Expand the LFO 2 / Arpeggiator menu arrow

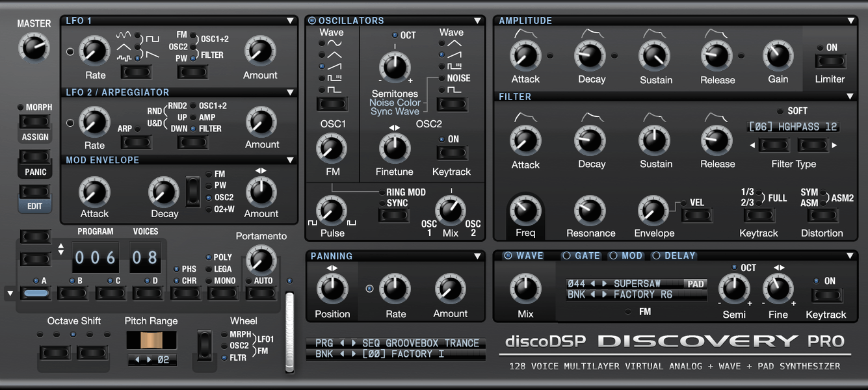coord(290,92)
